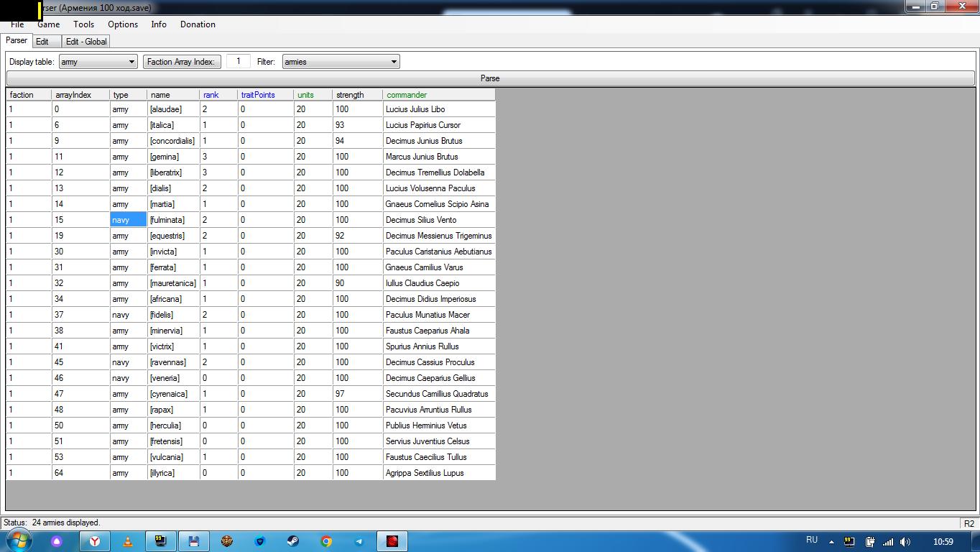
Task: Open the 10:59 clock in the tray
Action: point(943,542)
